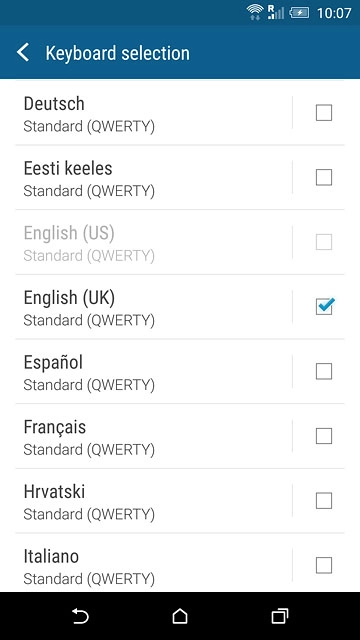
Task: Tap the Home navigation button
Action: pos(180,616)
